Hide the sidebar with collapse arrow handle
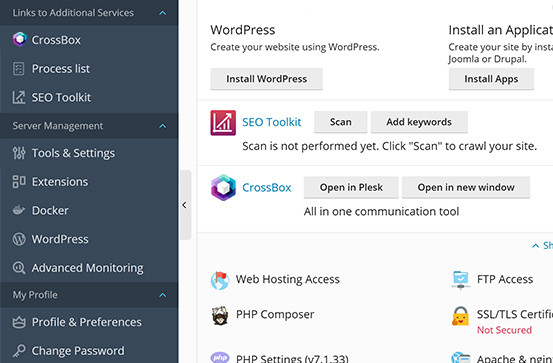Viewport: 553px width, 363px height. click(186, 205)
